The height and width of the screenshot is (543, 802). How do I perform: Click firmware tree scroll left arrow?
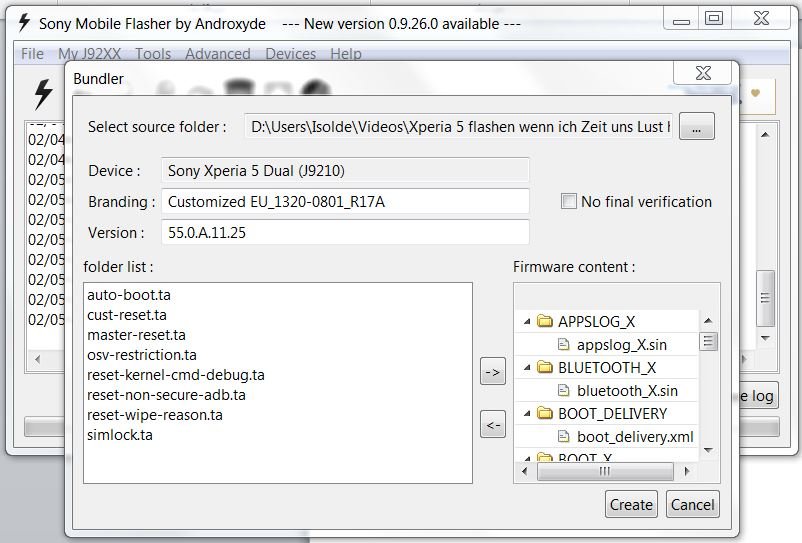[x=524, y=471]
